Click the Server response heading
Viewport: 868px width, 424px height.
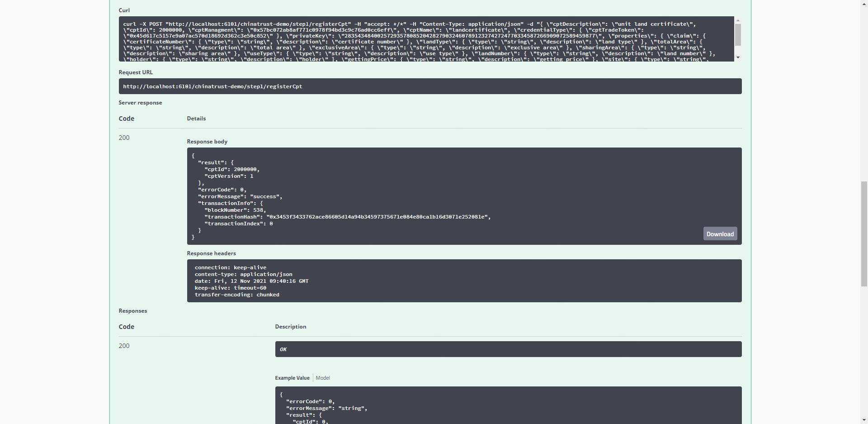point(140,103)
